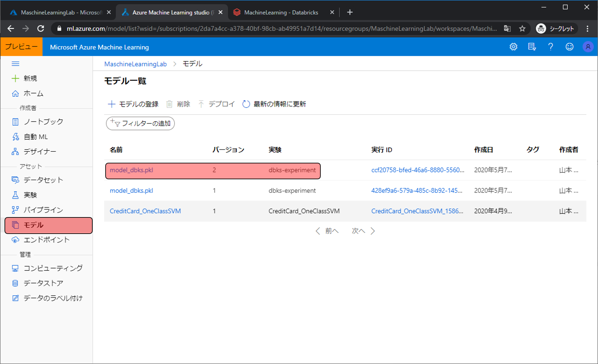Screen dimensions: 598x364
Task: Open the user account avatar icon
Action: [x=588, y=47]
